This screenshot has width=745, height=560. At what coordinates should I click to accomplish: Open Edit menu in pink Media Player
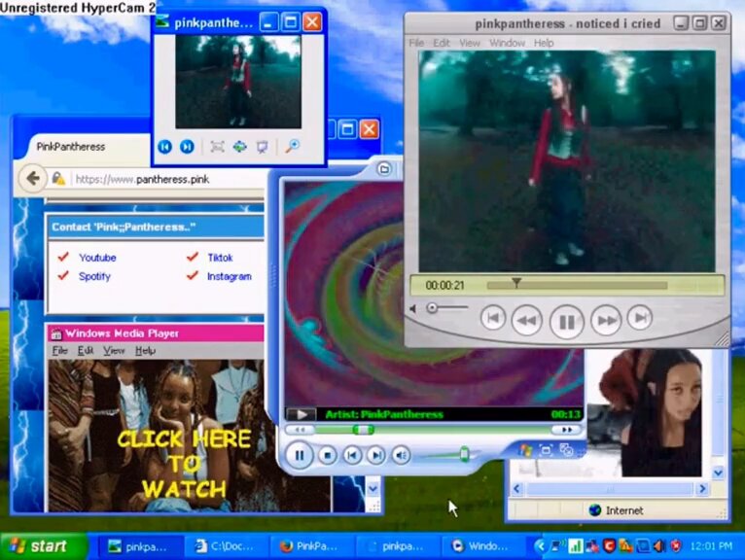[86, 351]
